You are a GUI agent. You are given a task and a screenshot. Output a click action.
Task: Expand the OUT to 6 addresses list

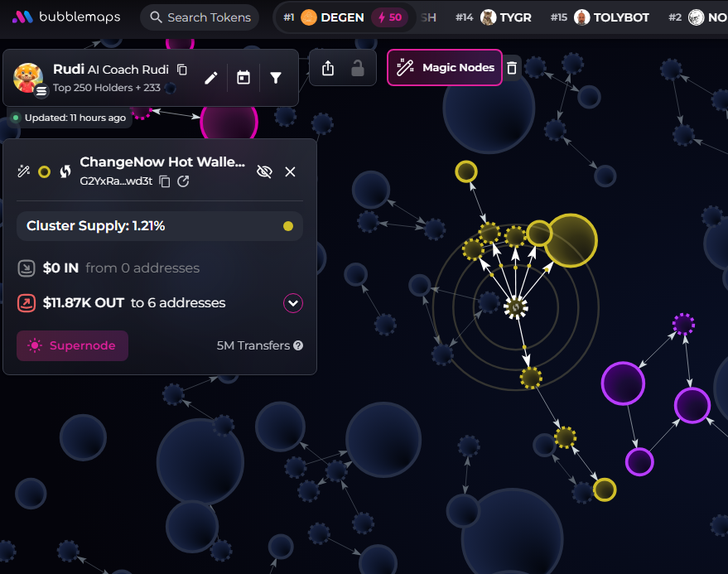click(x=293, y=303)
